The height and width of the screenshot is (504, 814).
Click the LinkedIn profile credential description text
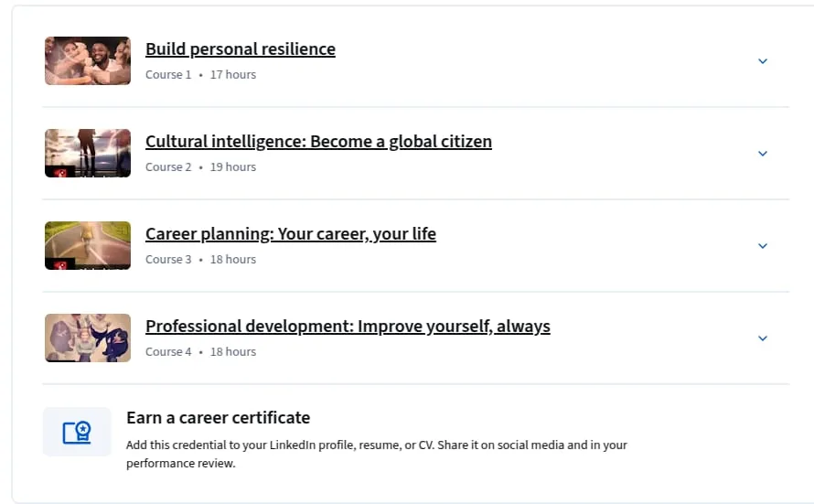coord(377,454)
